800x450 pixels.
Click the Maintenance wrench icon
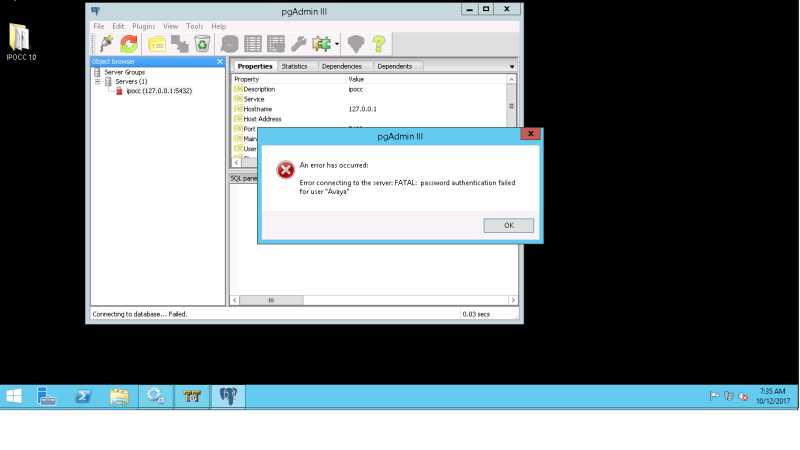[x=298, y=44]
